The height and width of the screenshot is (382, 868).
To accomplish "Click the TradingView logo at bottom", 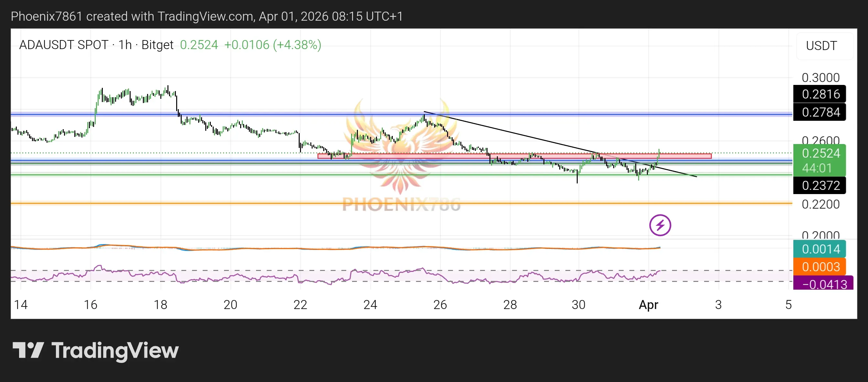I will (96, 350).
